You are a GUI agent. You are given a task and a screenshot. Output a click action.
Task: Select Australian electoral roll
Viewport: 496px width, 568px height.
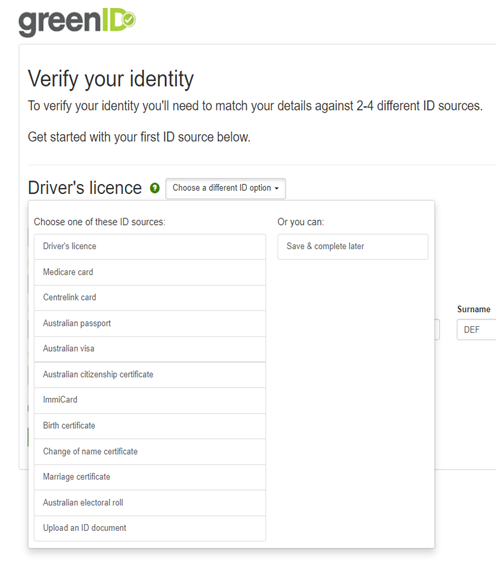[150, 503]
